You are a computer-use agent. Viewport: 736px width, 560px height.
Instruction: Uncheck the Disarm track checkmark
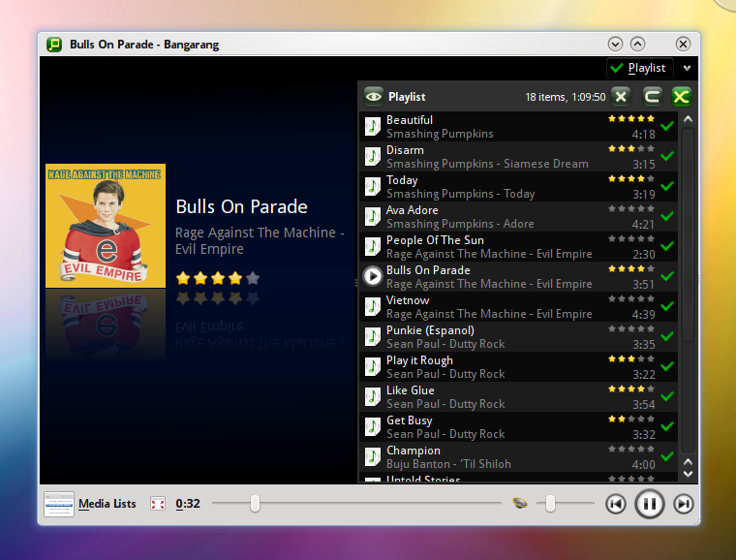[x=667, y=156]
